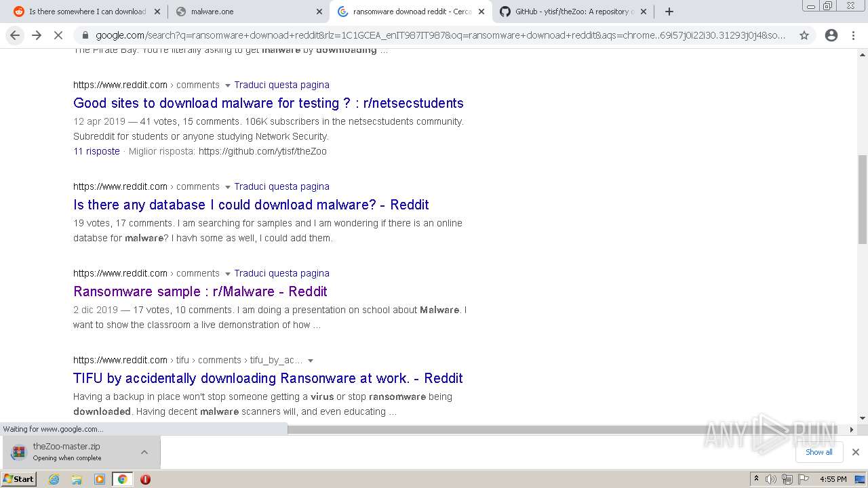Translate the netsecstudents result with 'Traduci questa pagina'
Viewport: 868px width, 488px height.
pyautogui.click(x=281, y=85)
